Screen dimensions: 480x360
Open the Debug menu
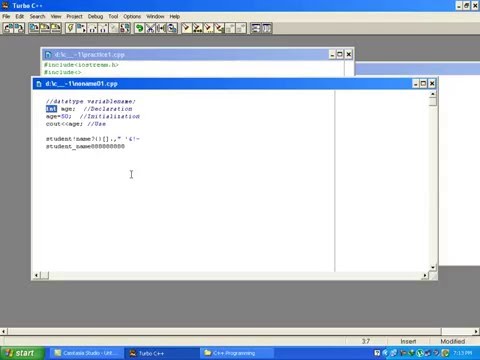coord(95,16)
